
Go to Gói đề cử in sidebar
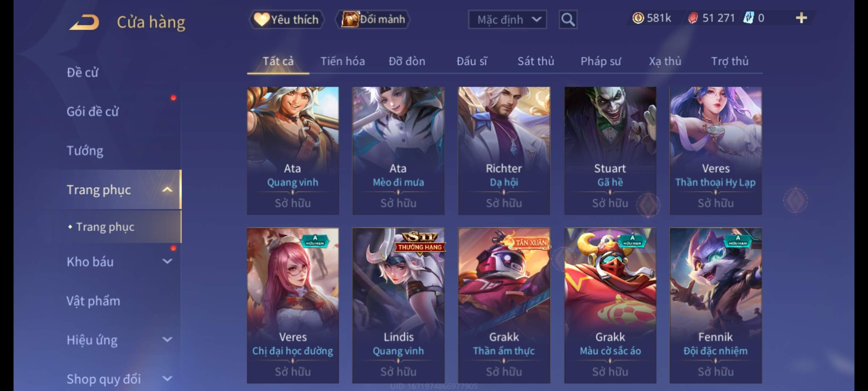coord(93,112)
